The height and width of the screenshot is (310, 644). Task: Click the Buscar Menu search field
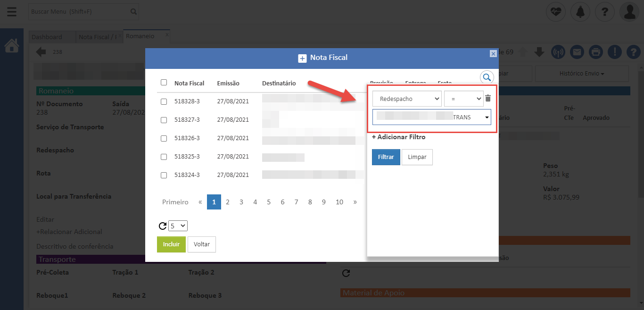[x=79, y=11]
